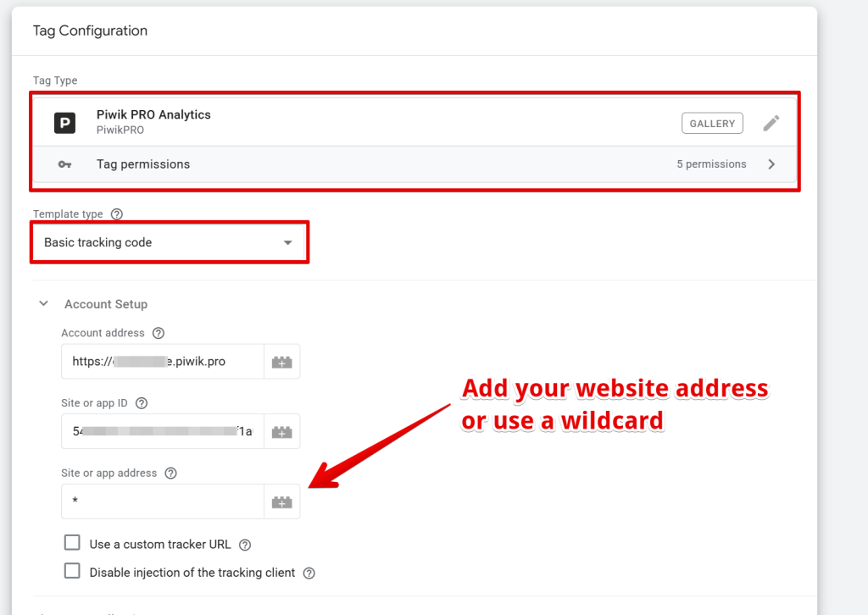
Task: Collapse the Account Setup section chevron
Action: pos(44,303)
